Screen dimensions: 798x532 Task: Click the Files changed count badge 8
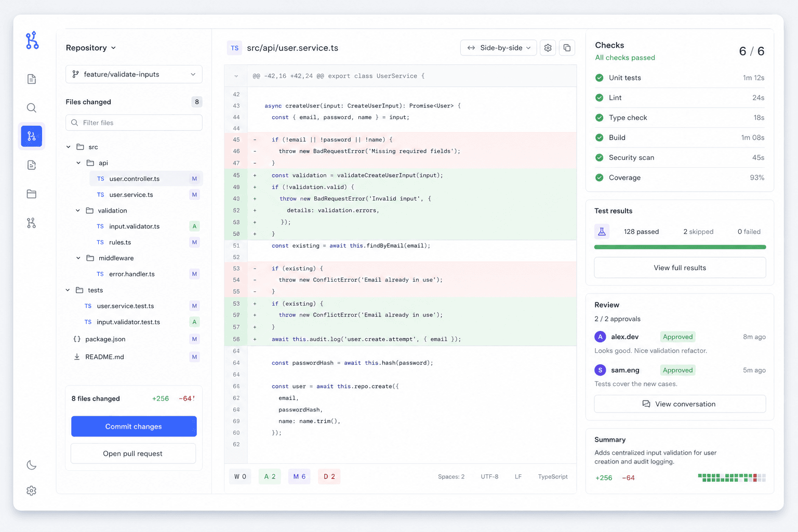[197, 102]
